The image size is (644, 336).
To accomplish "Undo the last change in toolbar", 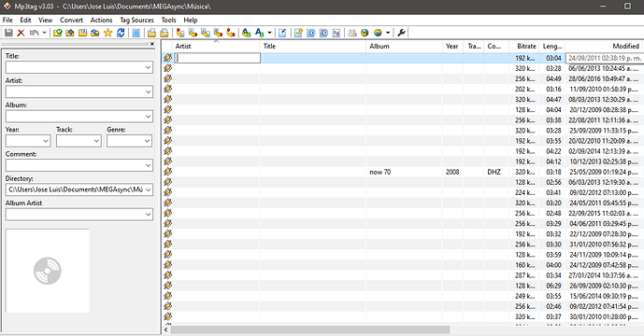I will (34, 33).
